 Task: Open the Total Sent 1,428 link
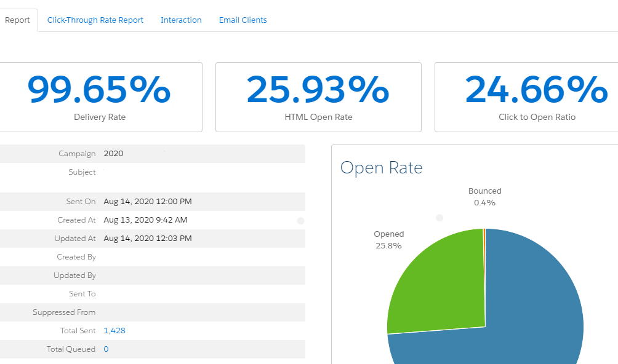114,331
